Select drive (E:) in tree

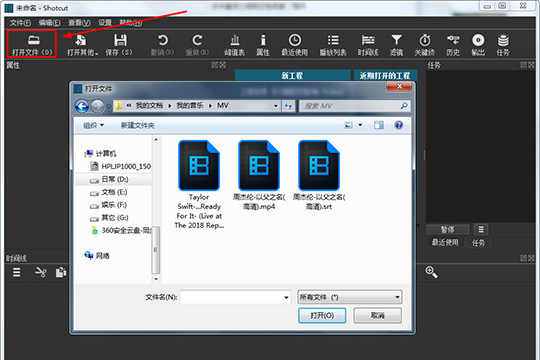click(108, 192)
